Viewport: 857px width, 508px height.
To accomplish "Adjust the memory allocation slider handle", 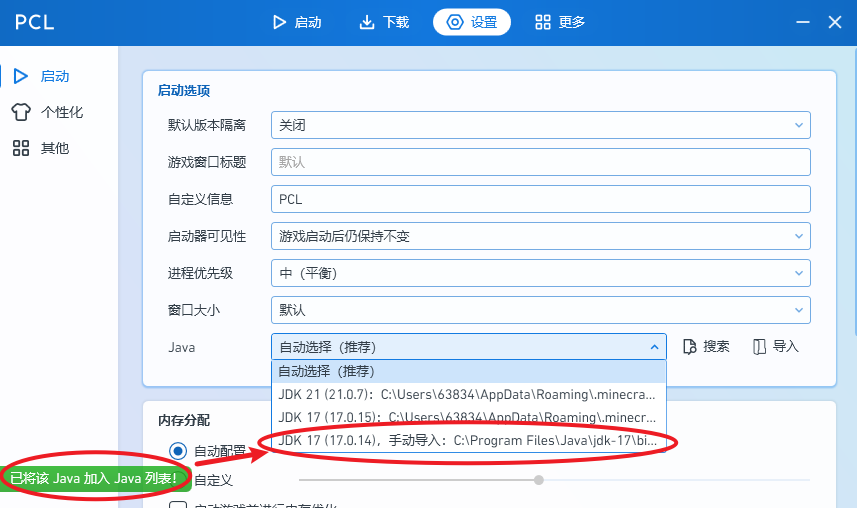I will coord(539,480).
